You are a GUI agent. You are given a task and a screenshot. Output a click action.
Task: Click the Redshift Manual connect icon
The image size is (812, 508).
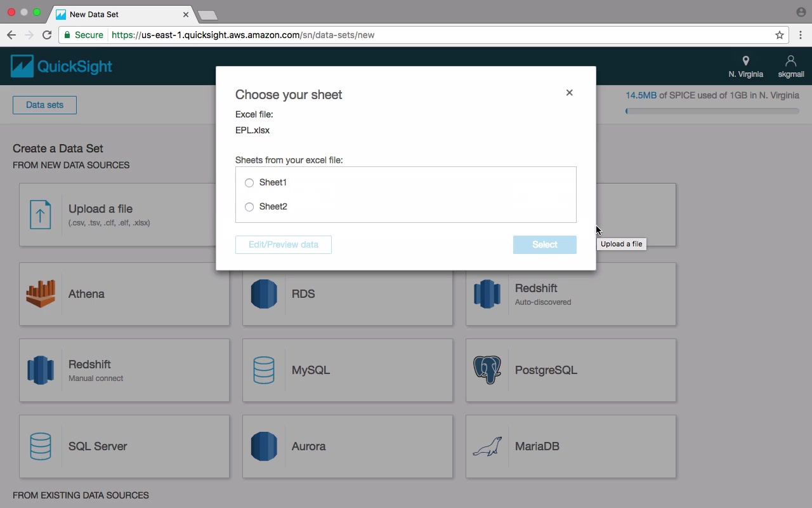pos(41,370)
